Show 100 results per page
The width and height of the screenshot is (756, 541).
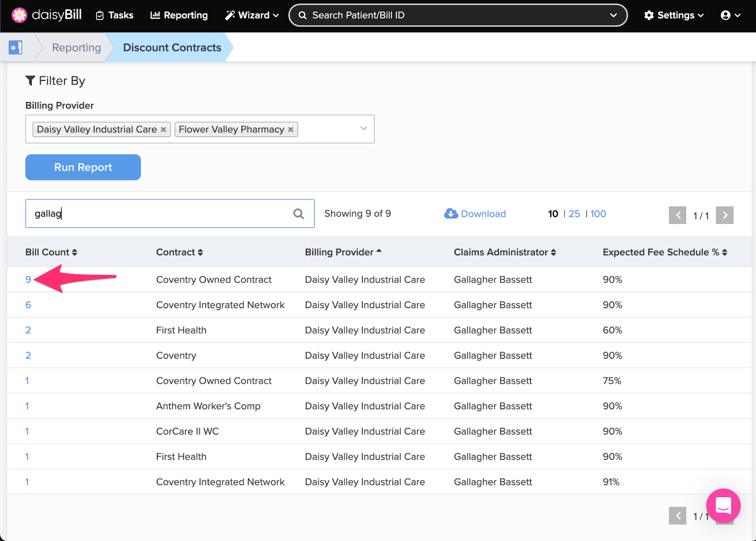598,214
